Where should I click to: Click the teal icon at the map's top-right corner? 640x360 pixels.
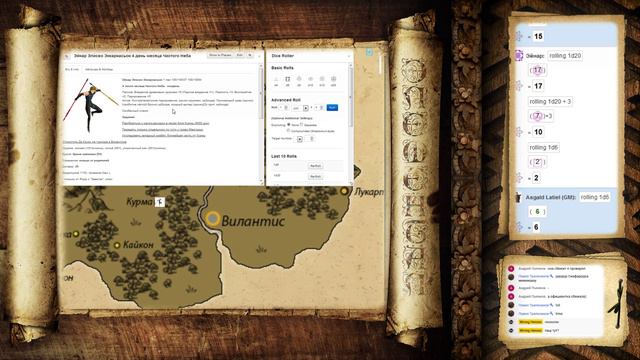tap(369, 52)
